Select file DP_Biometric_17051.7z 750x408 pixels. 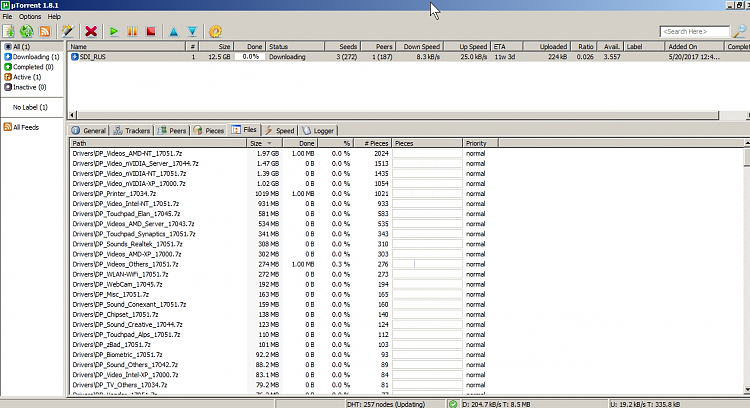(x=118, y=354)
